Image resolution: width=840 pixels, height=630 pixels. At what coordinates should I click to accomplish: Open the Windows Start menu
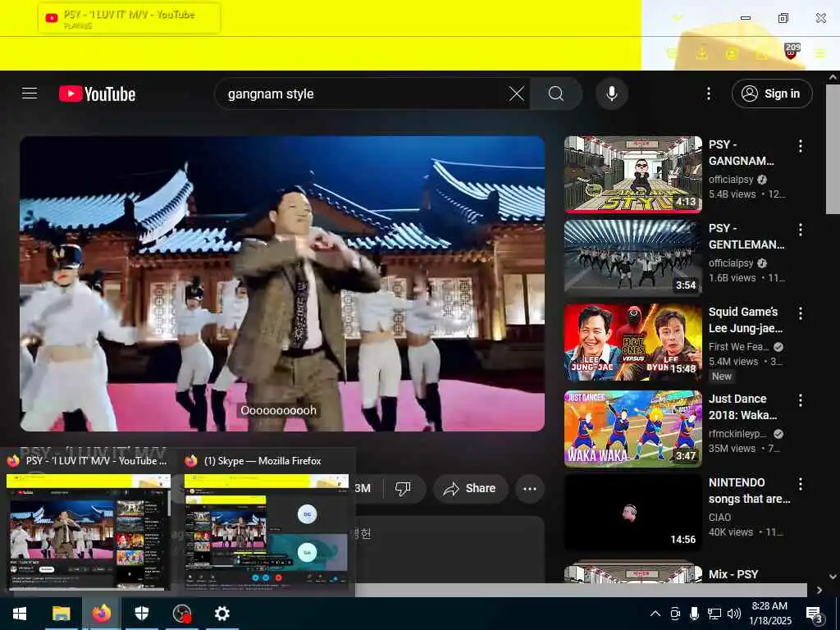20,614
